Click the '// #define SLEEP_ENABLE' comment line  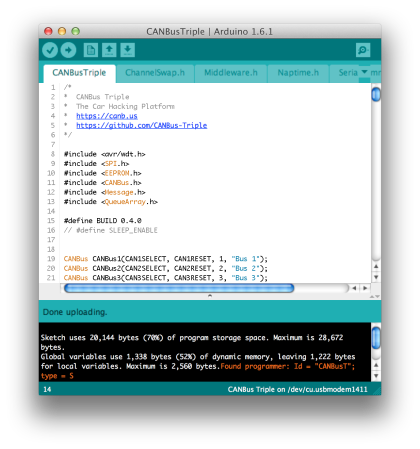111,230
